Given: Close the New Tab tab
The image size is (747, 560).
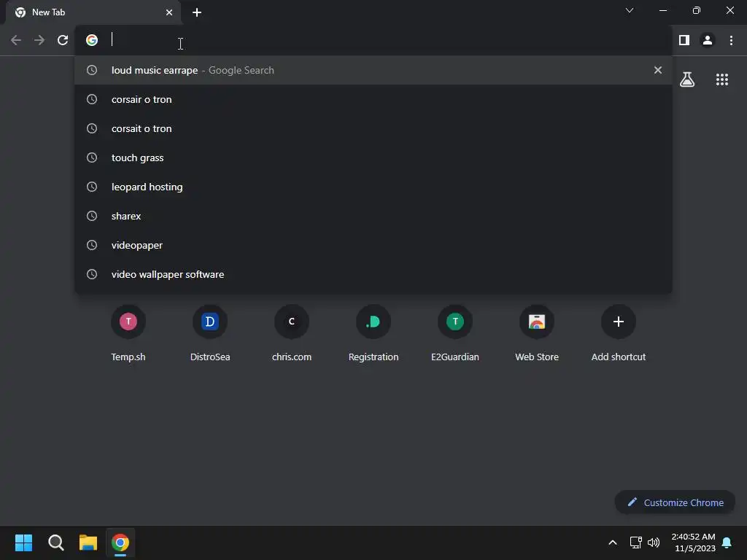Looking at the screenshot, I should 169,12.
